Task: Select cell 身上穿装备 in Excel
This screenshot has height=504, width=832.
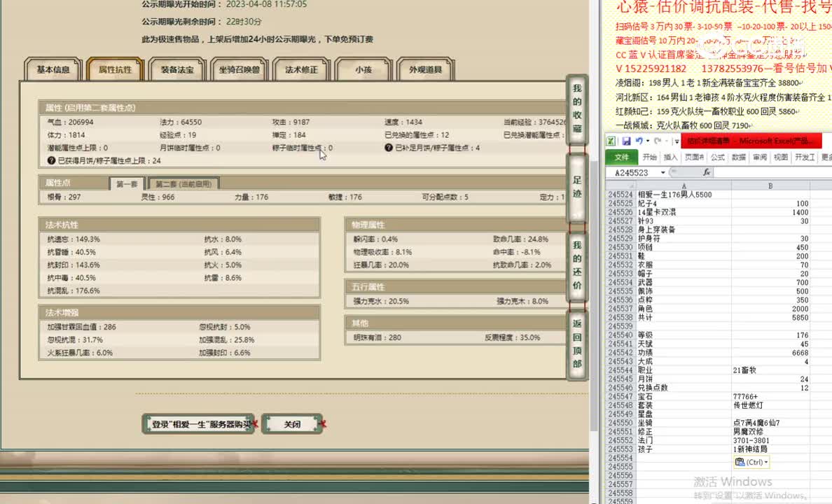Action: click(x=684, y=230)
